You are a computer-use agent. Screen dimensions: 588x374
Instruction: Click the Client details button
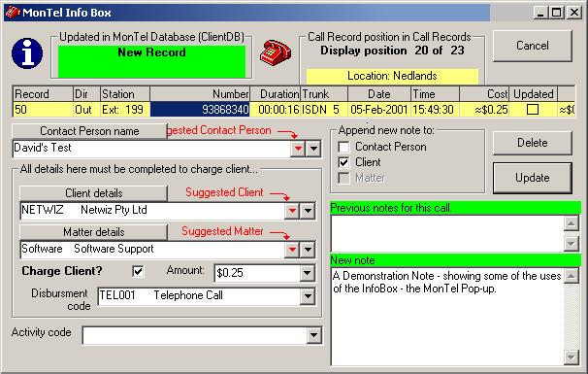point(94,193)
